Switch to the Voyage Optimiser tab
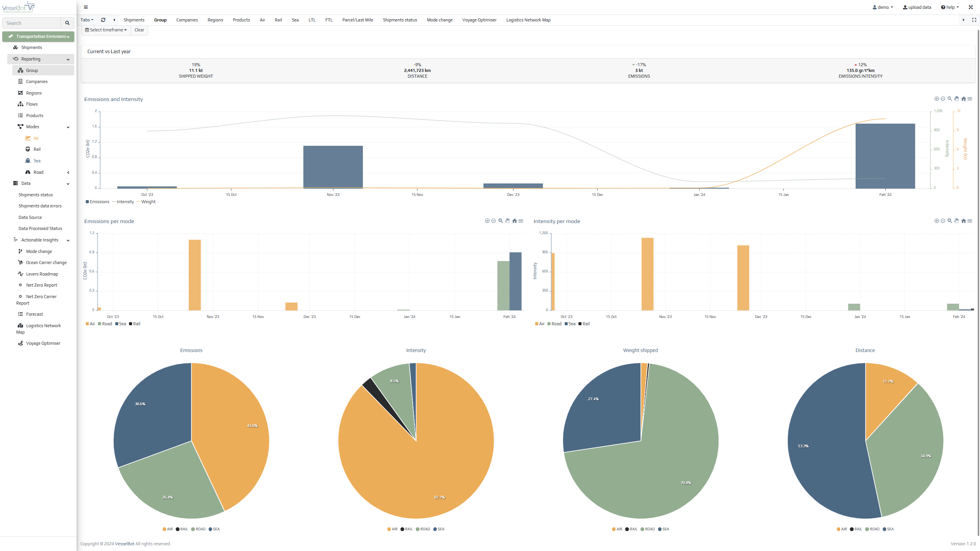The height and width of the screenshot is (551, 980). (479, 20)
